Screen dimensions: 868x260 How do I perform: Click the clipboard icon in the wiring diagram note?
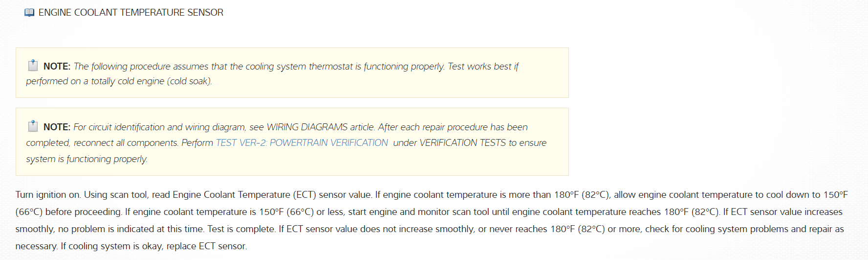(33, 126)
